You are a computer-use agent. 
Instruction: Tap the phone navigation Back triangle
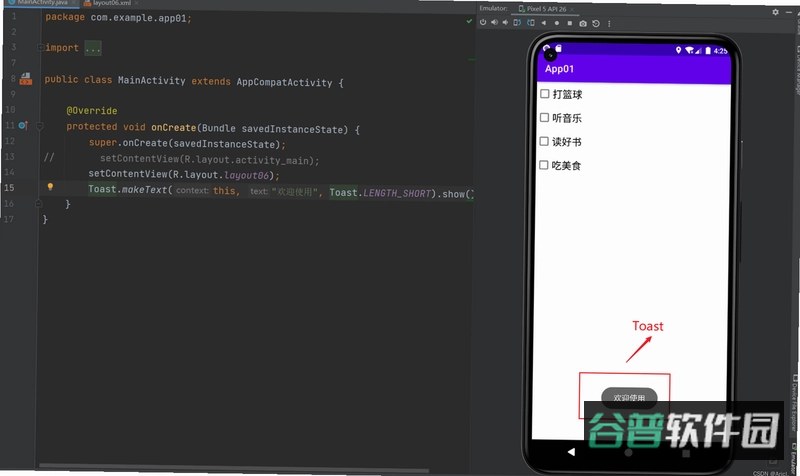(571, 452)
